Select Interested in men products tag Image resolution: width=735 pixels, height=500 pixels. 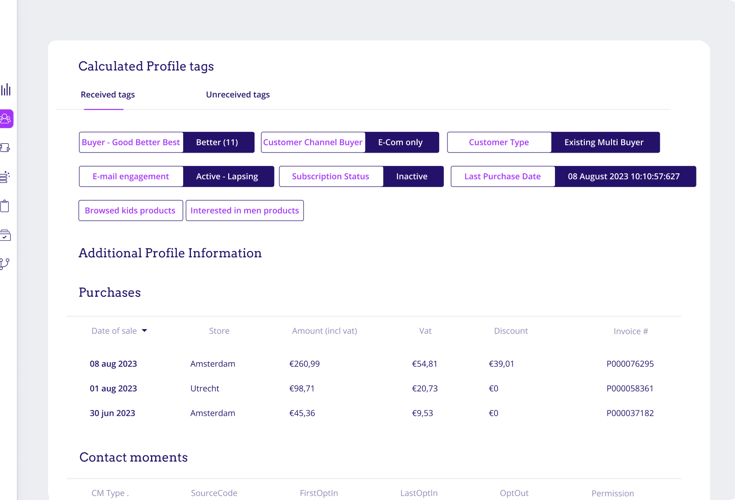click(x=245, y=211)
